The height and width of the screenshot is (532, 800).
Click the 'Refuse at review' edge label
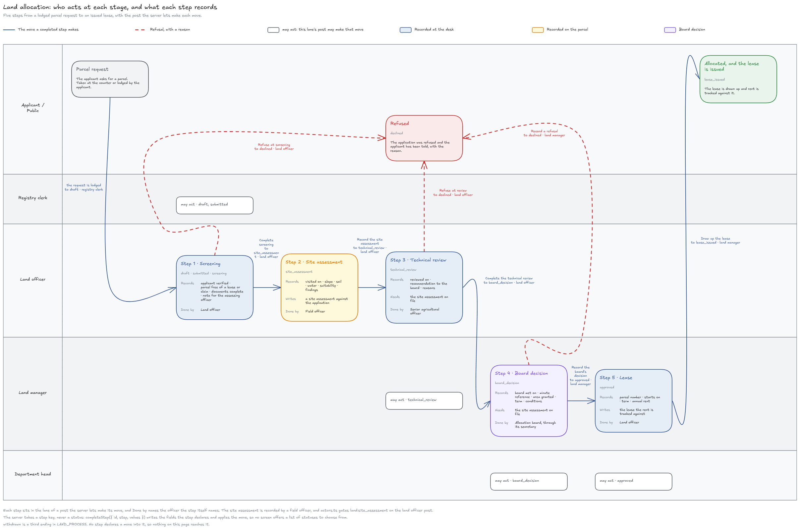point(453,192)
